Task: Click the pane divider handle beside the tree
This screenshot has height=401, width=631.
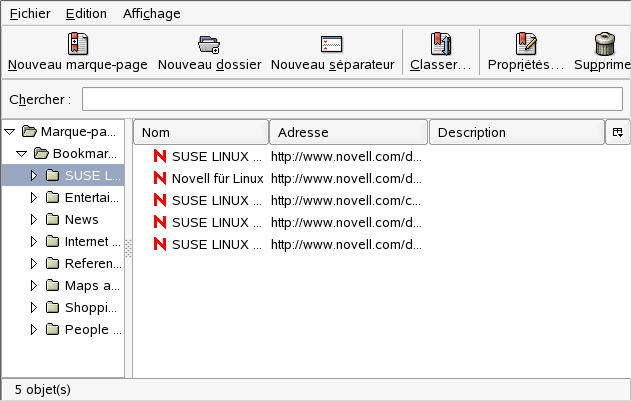Action: [x=128, y=253]
